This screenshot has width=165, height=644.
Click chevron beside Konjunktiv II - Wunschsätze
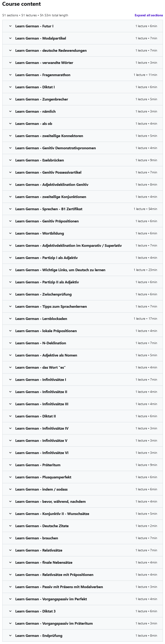[10, 514]
